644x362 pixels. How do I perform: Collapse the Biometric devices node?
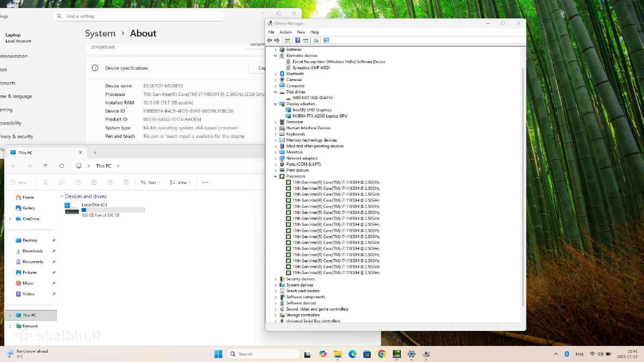tap(276, 55)
